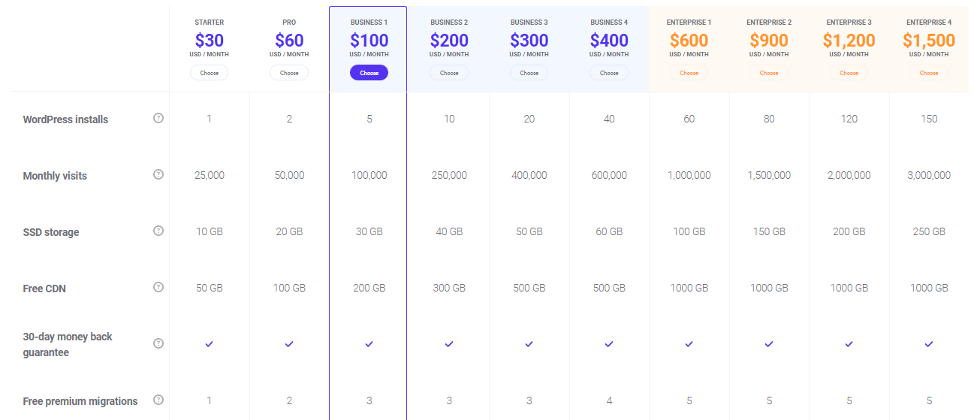Screen dimensions: 980x420
Task: Click help icon for 30-day money back guarantee
Action: 158,343
